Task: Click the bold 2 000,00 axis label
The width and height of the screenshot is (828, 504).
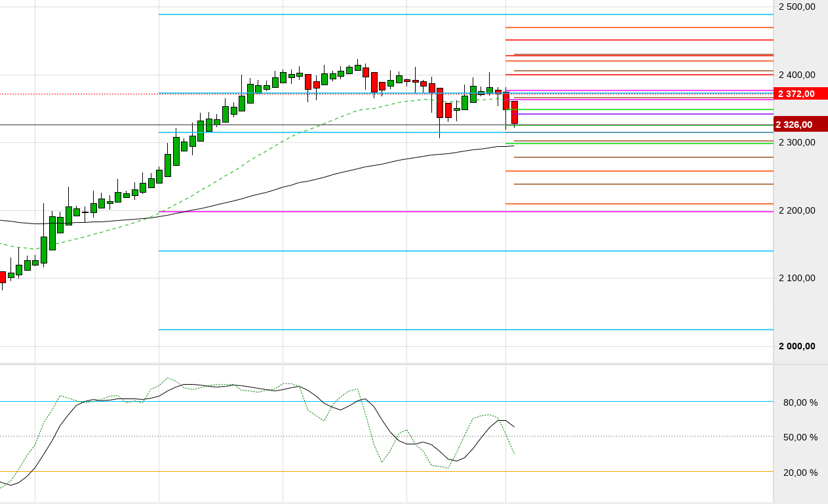Action: point(797,346)
